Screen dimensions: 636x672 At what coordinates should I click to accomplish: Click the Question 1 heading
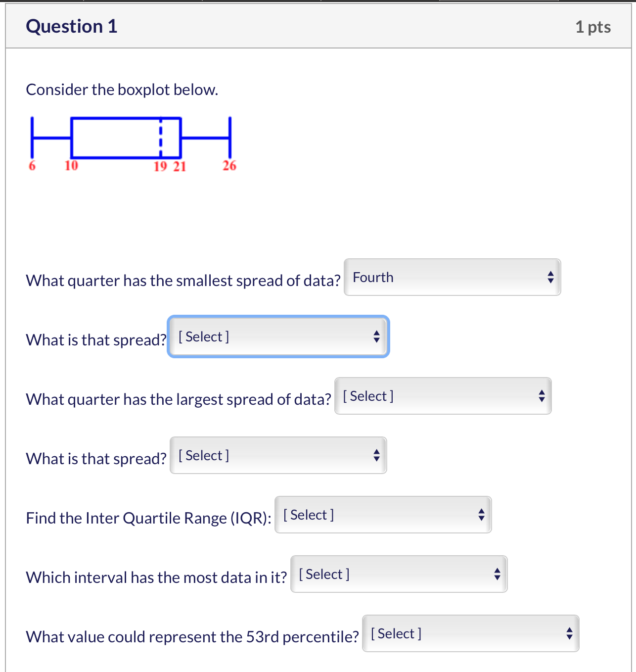coord(72,26)
